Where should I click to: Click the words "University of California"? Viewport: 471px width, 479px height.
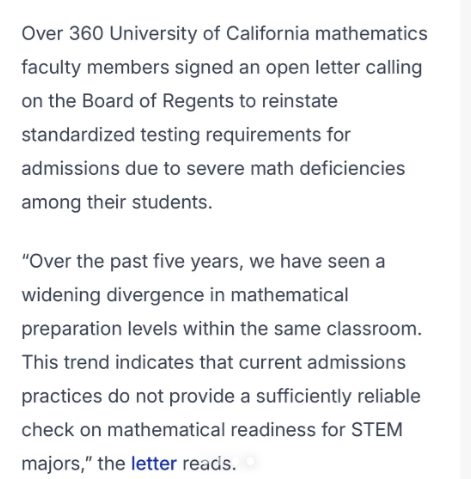(x=209, y=34)
